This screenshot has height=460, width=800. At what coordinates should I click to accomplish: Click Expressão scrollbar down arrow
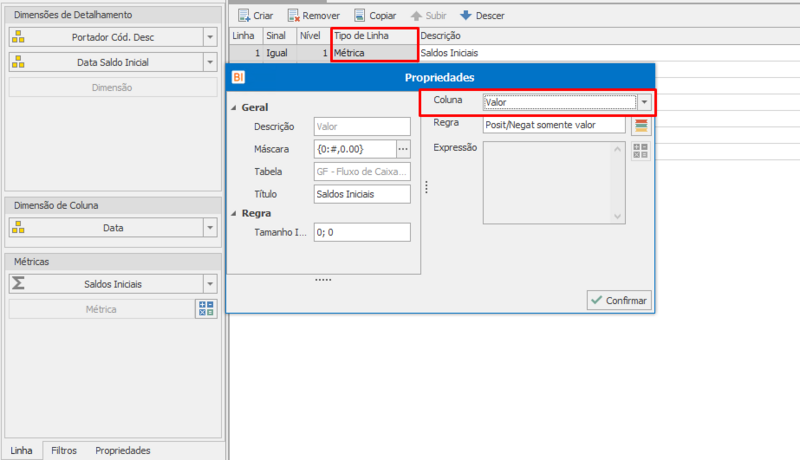(617, 216)
